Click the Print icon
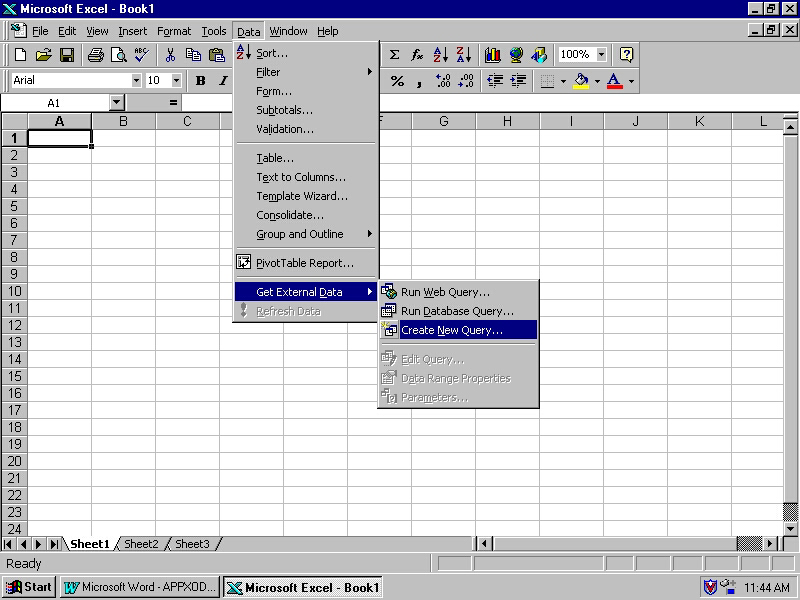 [95, 55]
